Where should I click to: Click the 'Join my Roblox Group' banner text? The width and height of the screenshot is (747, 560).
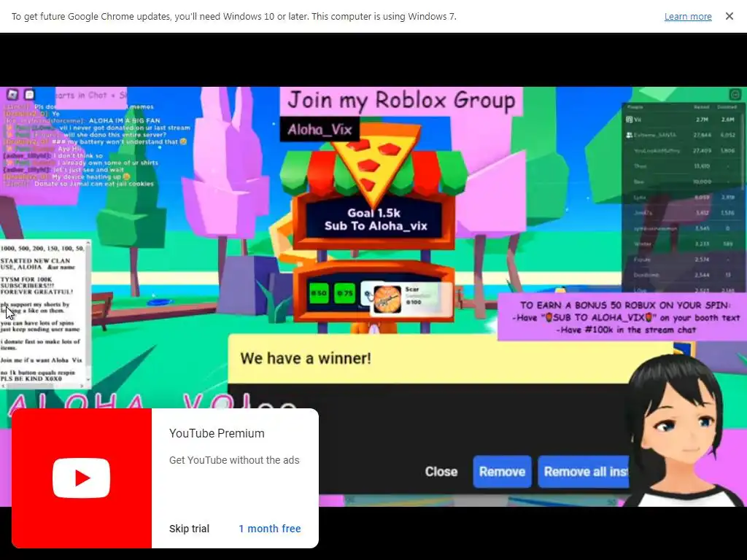(x=402, y=101)
